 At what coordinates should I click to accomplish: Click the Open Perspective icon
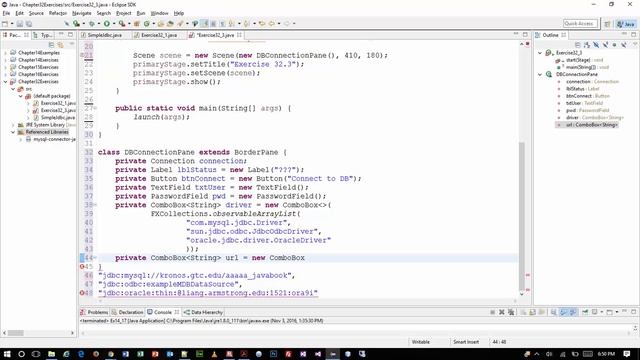(x=607, y=24)
